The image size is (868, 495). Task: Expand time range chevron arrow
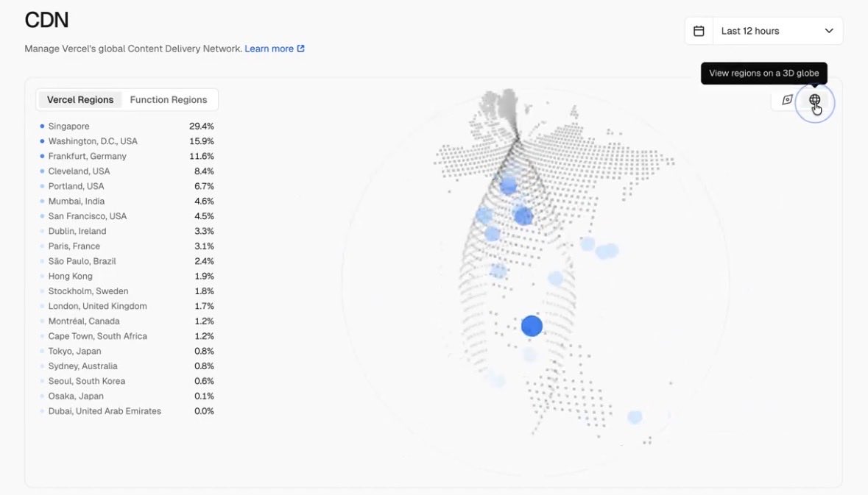click(829, 31)
